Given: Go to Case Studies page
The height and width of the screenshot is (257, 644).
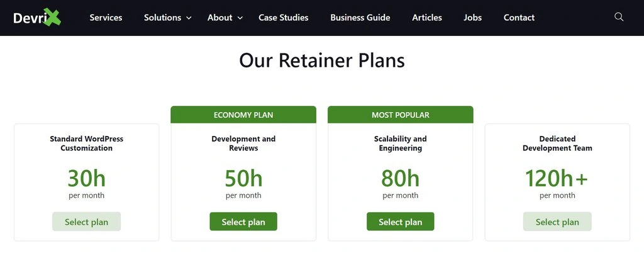Looking at the screenshot, I should pos(283,18).
